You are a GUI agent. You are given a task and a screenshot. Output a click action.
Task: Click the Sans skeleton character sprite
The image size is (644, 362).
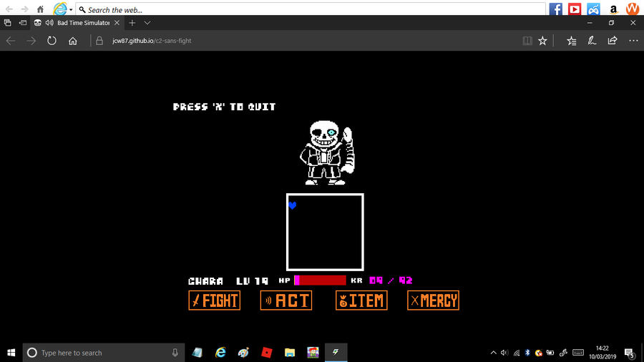(x=327, y=152)
